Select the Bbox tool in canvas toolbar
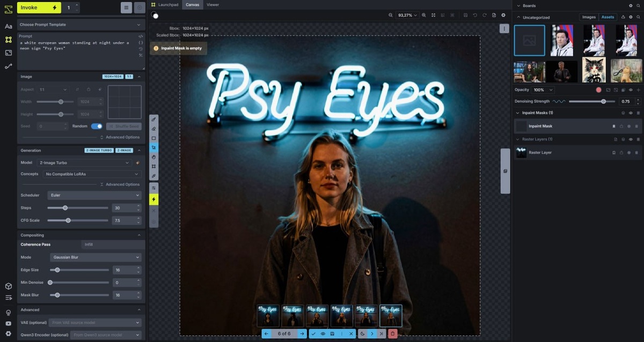 pyautogui.click(x=153, y=166)
